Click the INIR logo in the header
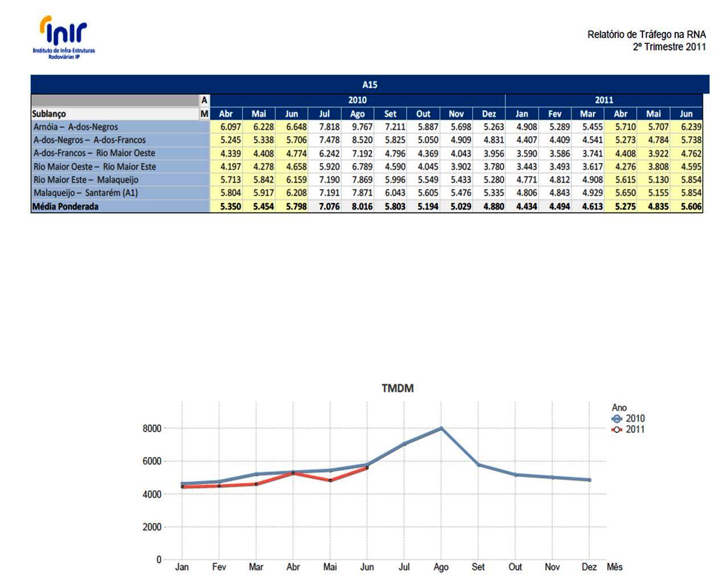 (x=64, y=38)
